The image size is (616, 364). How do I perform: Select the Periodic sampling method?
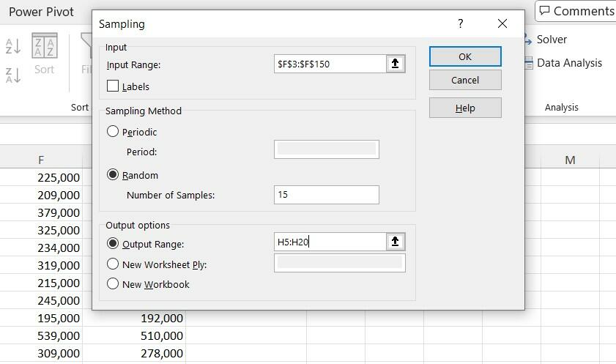(113, 132)
